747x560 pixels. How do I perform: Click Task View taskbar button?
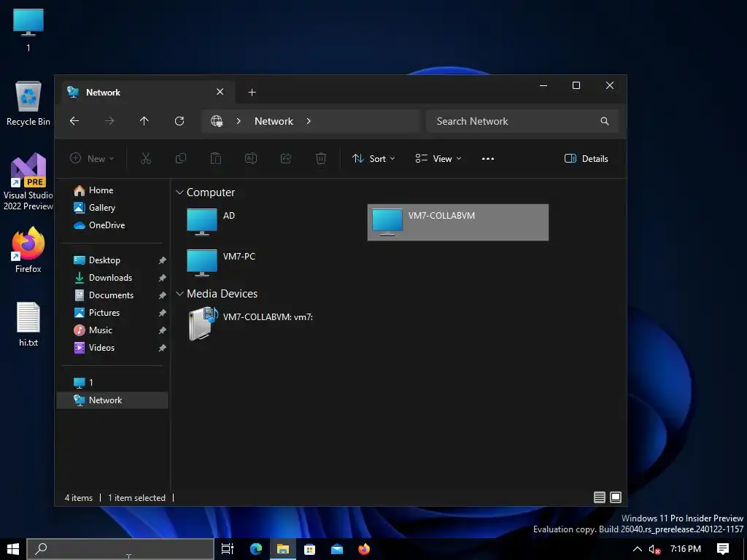coord(228,549)
